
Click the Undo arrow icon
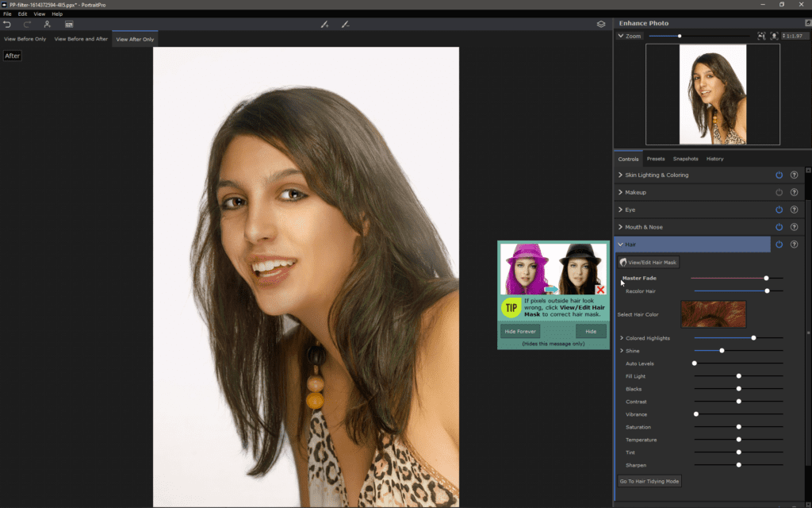coord(6,25)
